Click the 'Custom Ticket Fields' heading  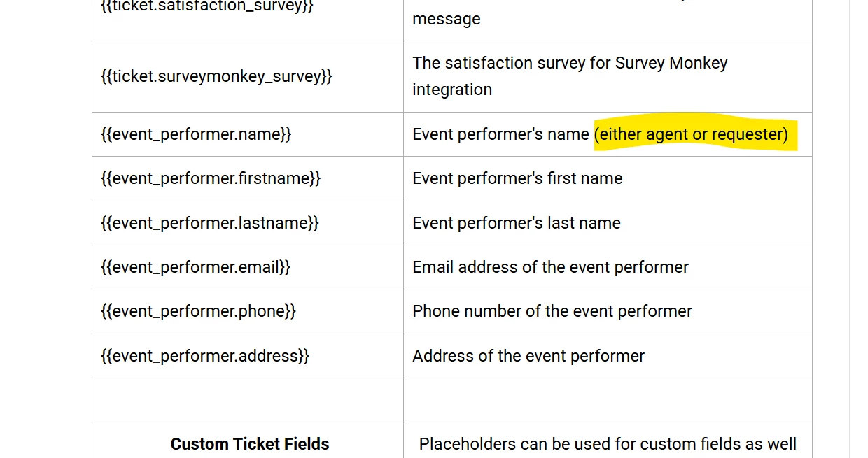coord(250,444)
